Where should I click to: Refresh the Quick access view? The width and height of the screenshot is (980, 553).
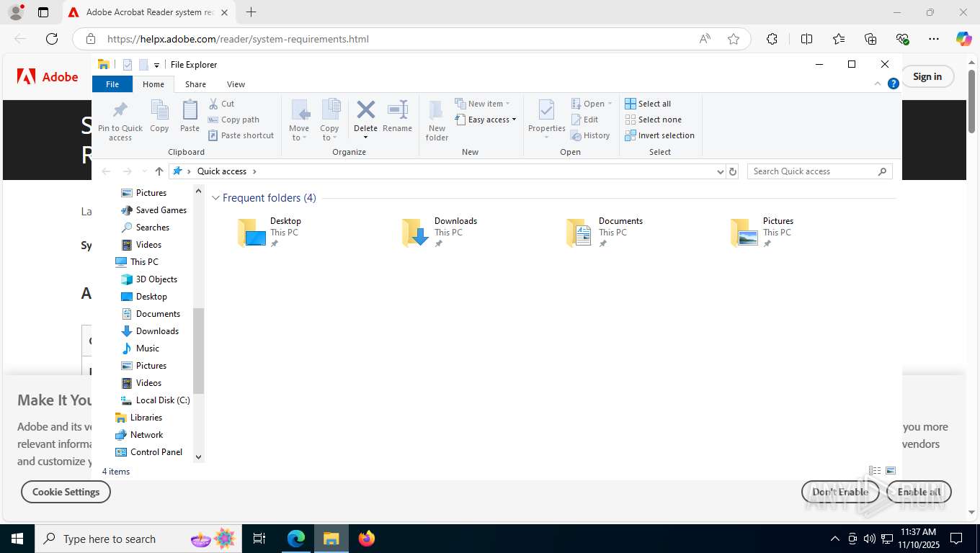(x=733, y=171)
